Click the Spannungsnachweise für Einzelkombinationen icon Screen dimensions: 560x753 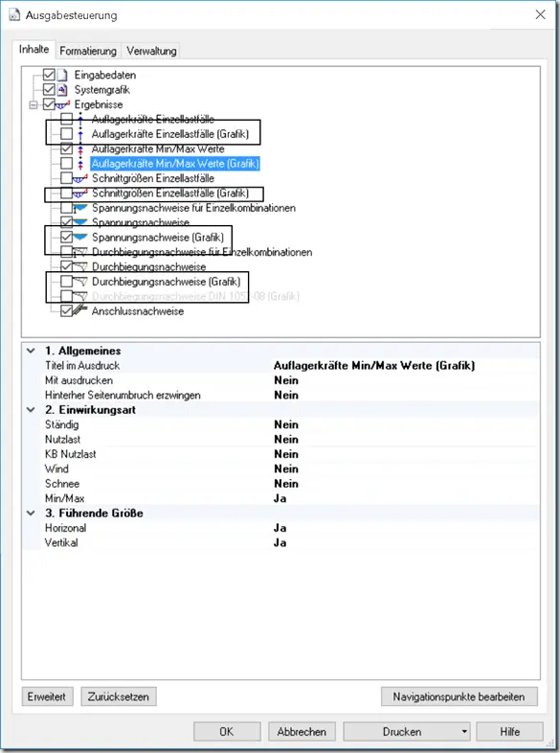tap(80, 208)
